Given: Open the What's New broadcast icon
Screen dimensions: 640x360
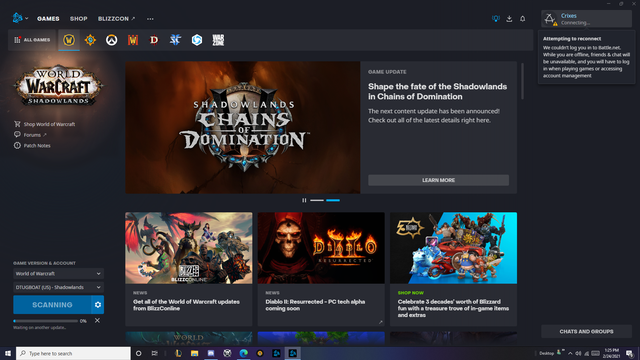Looking at the screenshot, I should (x=496, y=19).
